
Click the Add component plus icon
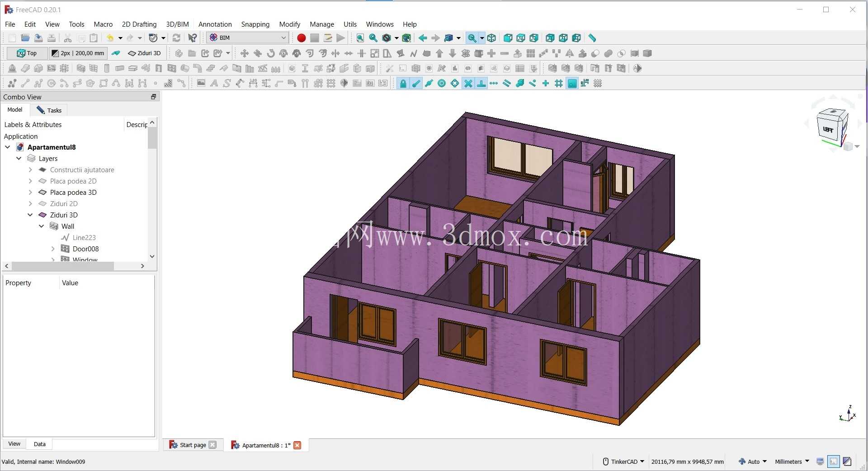point(491,53)
